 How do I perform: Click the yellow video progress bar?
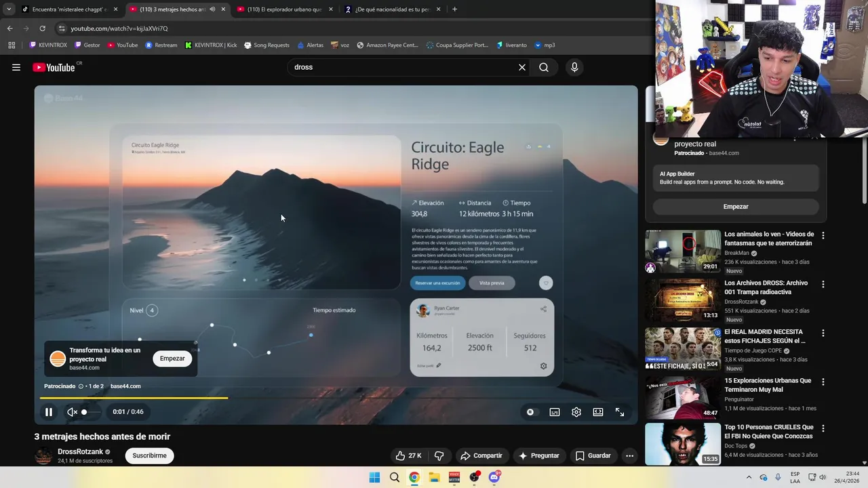[x=134, y=398]
